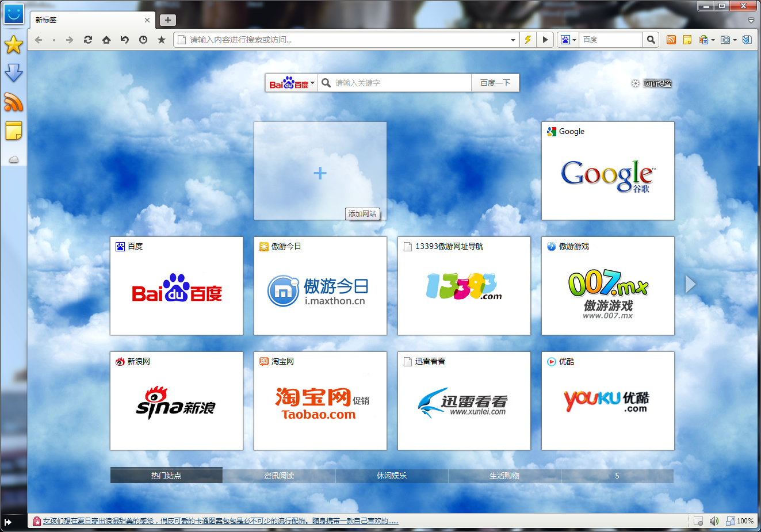Screen dimensions: 761x532
Task: Open the 傲游游戏 007.mx tile
Action: coord(608,286)
